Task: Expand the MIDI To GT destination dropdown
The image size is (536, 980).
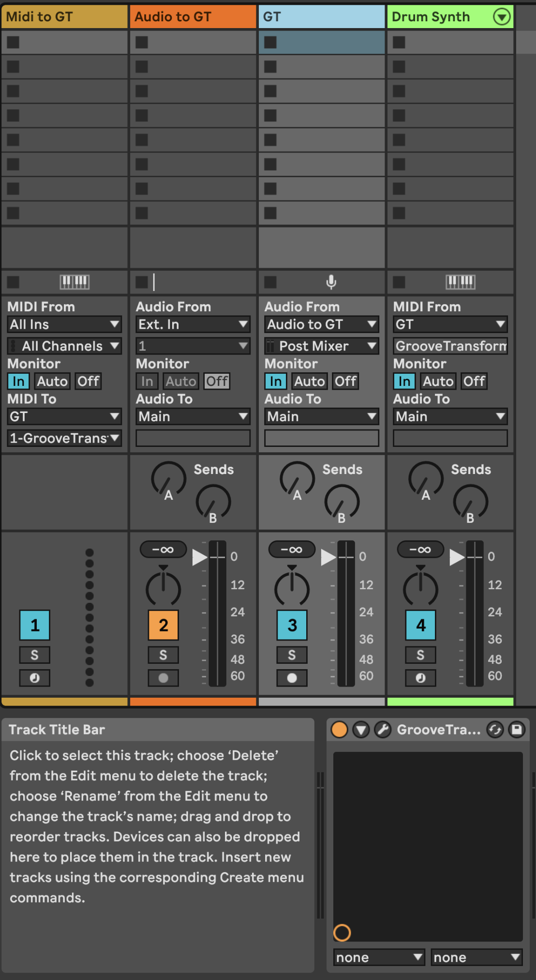Action: [64, 416]
